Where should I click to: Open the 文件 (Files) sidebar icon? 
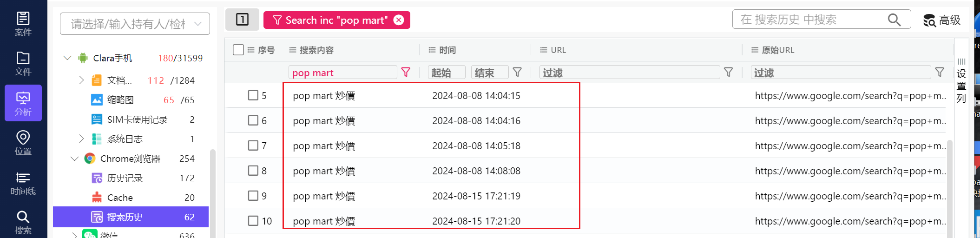23,64
